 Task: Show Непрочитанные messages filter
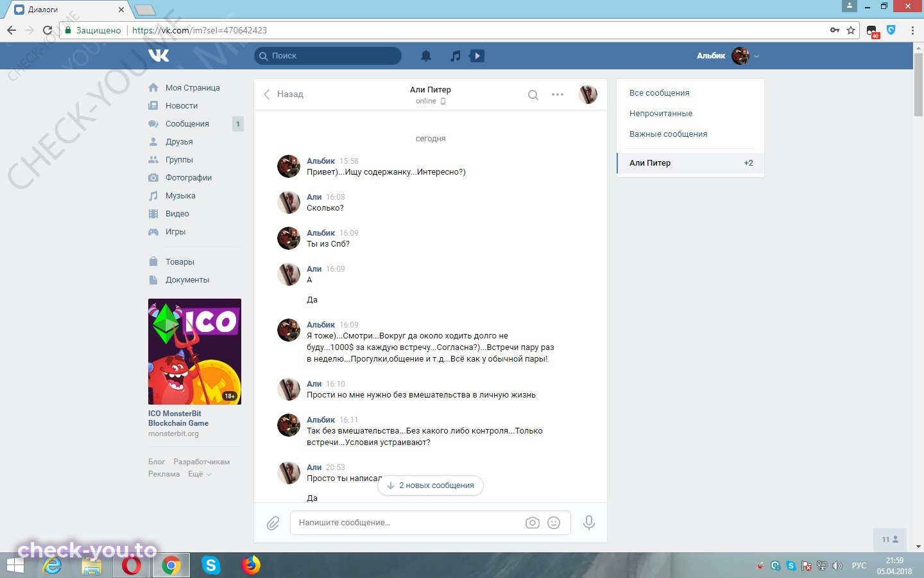click(690, 114)
